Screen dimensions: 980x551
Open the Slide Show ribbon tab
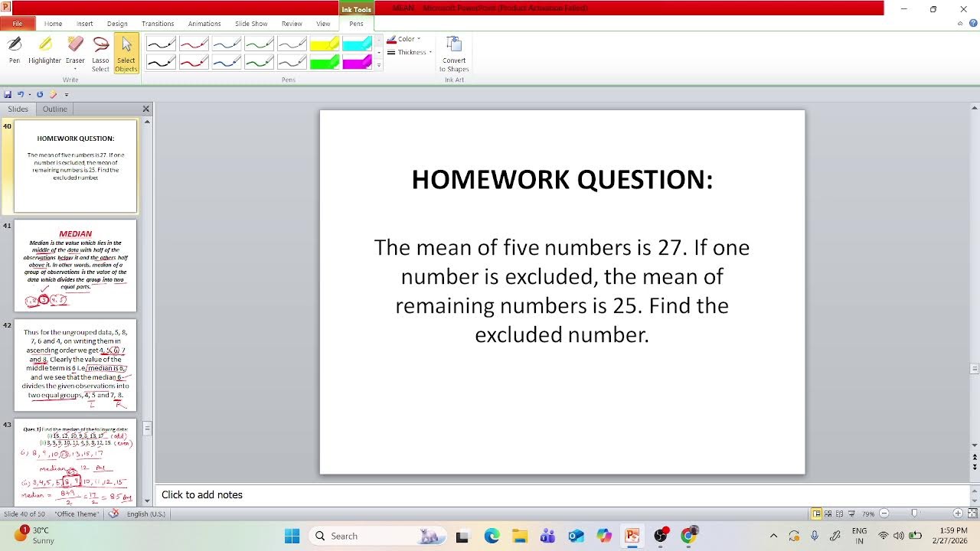[x=251, y=24]
